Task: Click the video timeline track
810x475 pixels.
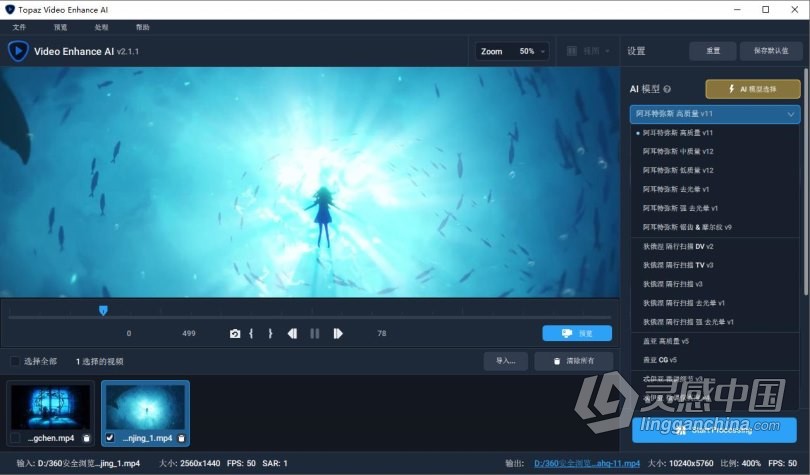Action: [x=310, y=317]
